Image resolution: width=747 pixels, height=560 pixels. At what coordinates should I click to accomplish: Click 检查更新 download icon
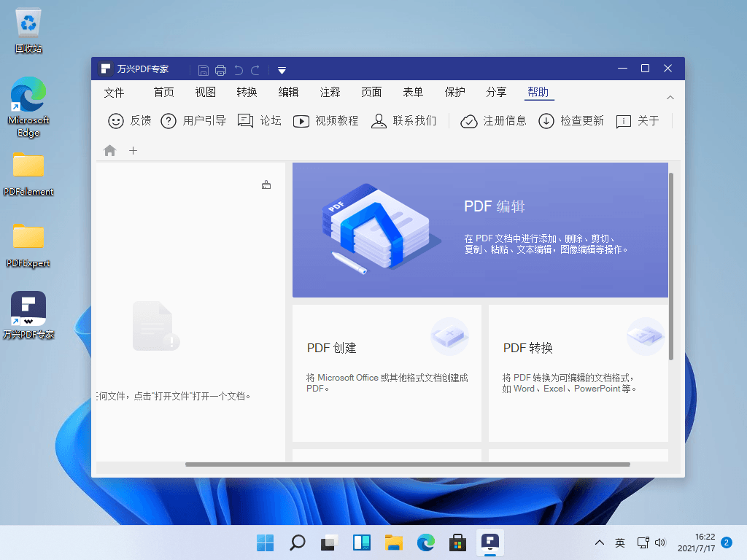click(546, 121)
